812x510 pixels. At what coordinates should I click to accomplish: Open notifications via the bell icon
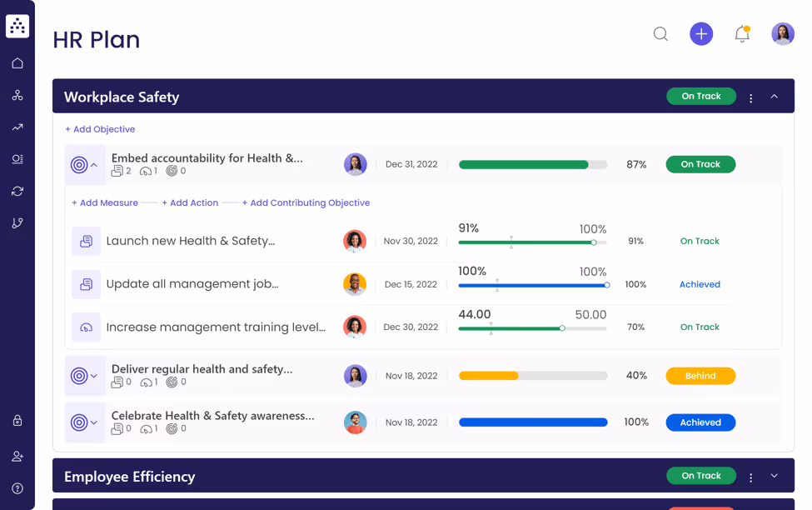tap(742, 34)
